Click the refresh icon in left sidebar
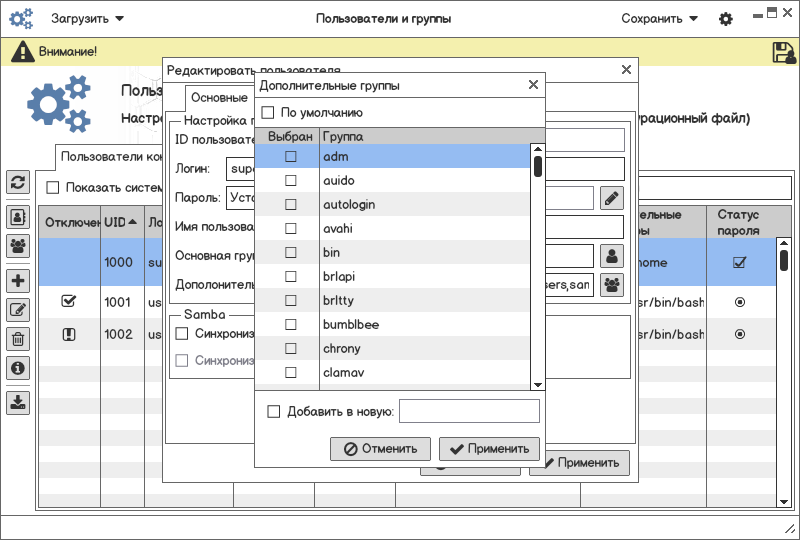Image resolution: width=800 pixels, height=540 pixels. click(18, 182)
